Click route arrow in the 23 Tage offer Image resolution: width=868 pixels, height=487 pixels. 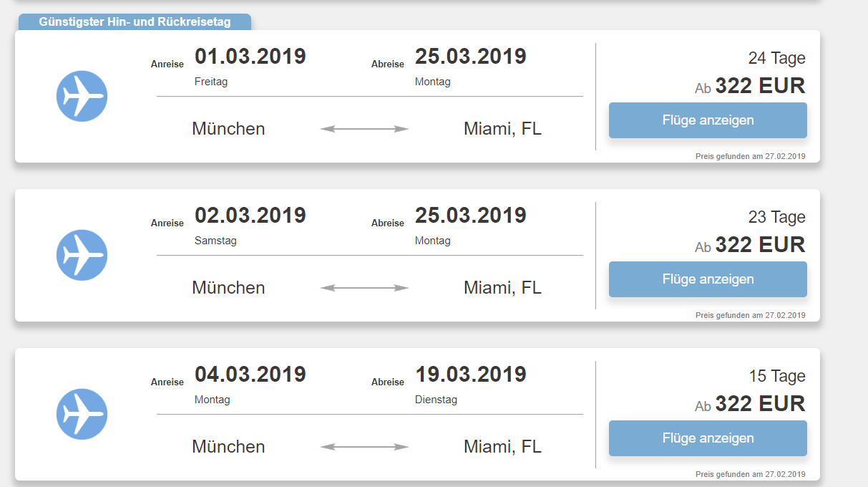coord(364,288)
